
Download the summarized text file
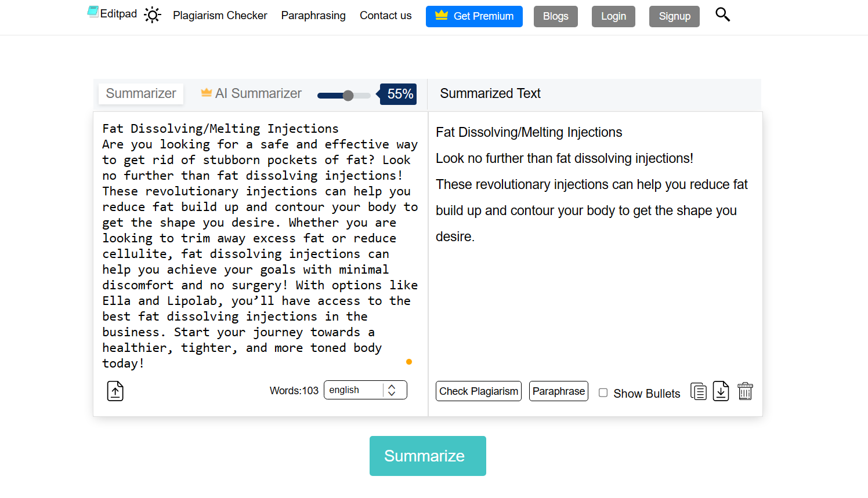721,392
